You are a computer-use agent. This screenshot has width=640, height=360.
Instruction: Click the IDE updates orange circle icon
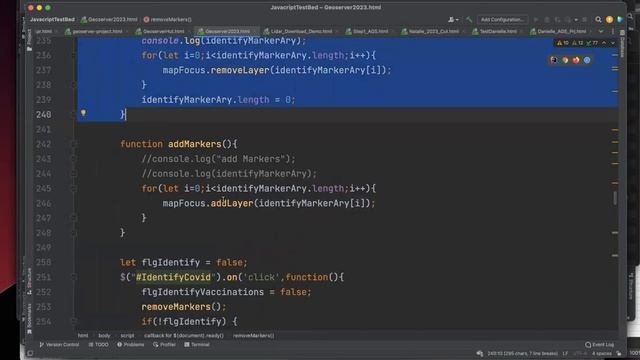pyautogui.click(x=609, y=19)
